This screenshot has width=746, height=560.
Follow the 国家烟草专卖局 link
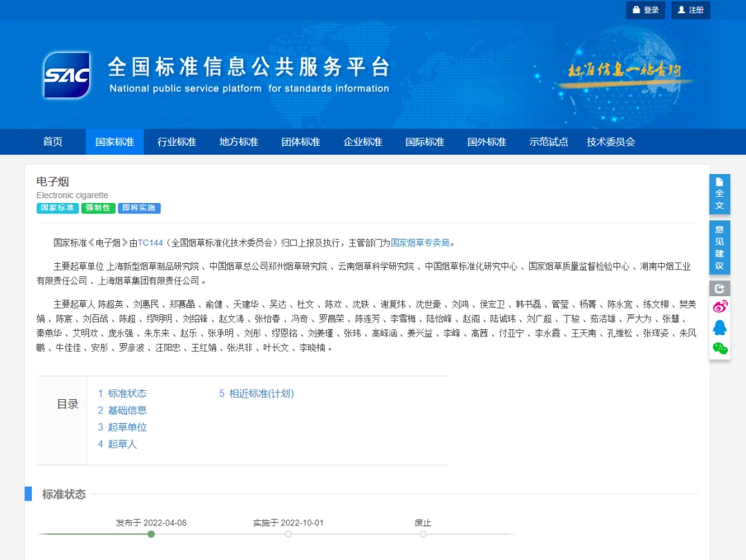coord(420,242)
